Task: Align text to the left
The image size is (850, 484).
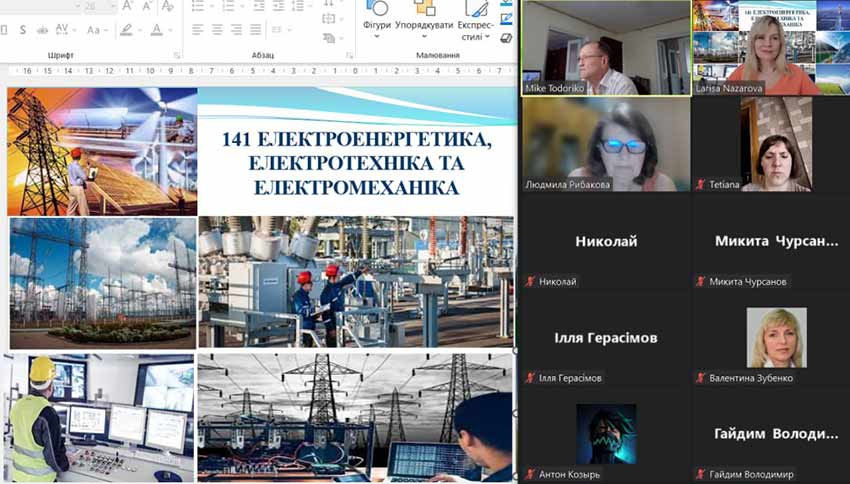Action: [x=198, y=30]
